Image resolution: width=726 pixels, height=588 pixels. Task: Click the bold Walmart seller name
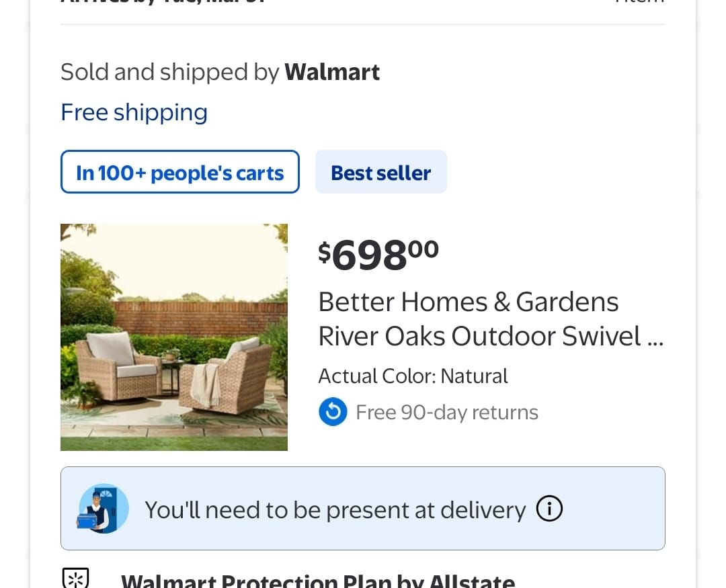point(332,72)
